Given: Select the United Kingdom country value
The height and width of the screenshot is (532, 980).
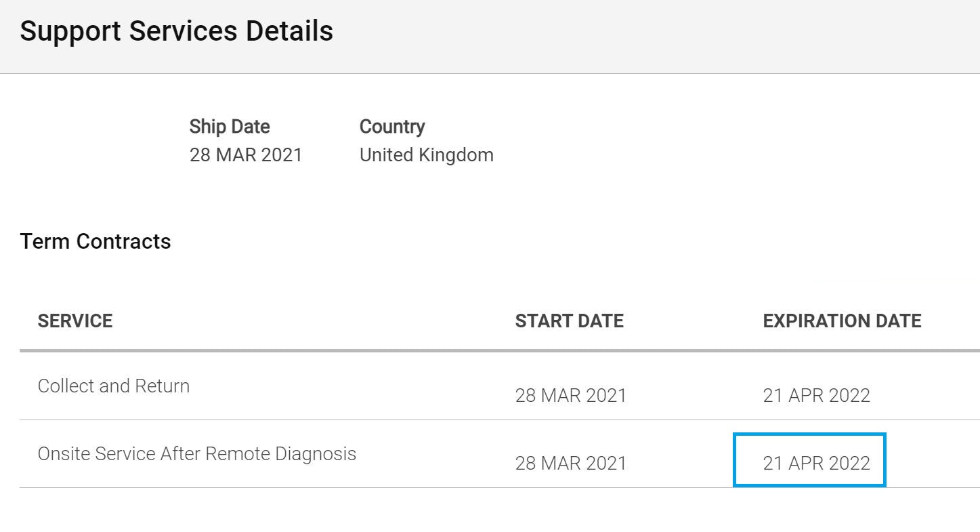Looking at the screenshot, I should (x=426, y=155).
